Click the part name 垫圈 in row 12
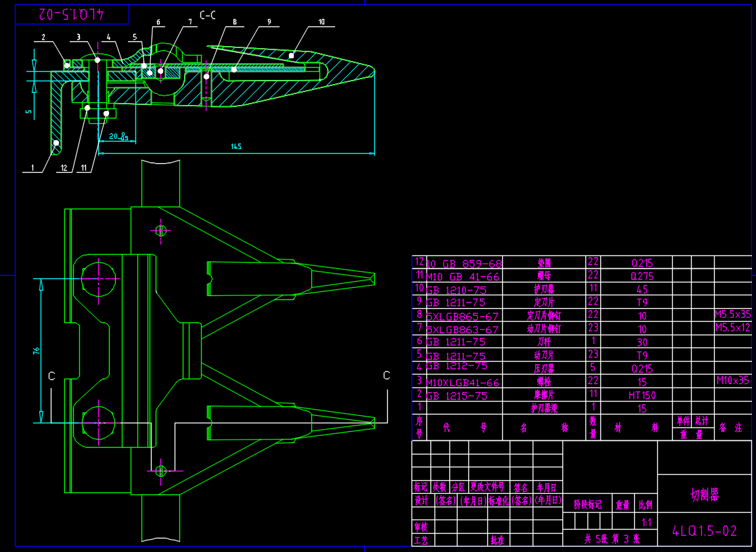 point(544,263)
